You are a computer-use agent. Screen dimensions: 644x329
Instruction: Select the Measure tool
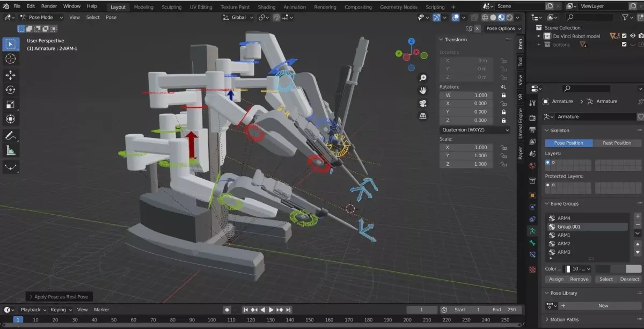[x=11, y=150]
